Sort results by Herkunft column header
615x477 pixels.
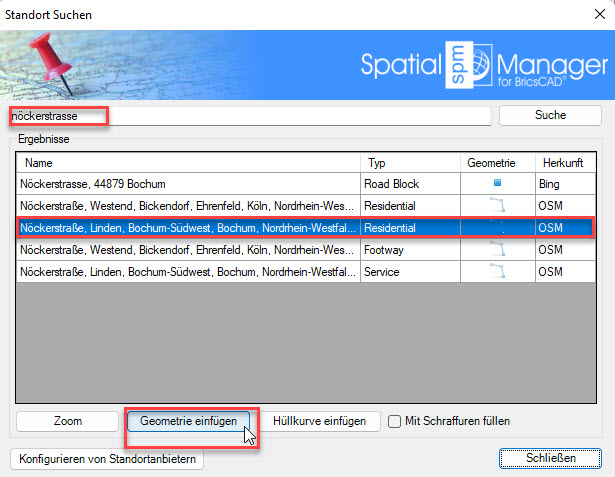[564, 162]
